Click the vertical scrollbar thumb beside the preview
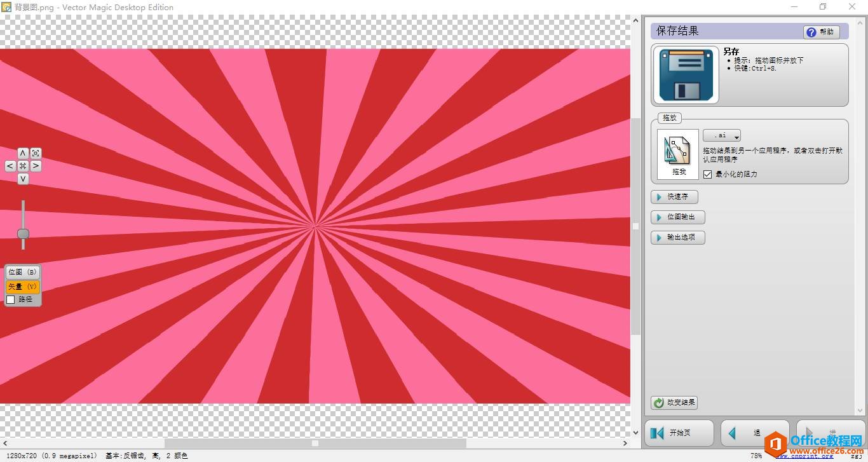 pyautogui.click(x=635, y=226)
